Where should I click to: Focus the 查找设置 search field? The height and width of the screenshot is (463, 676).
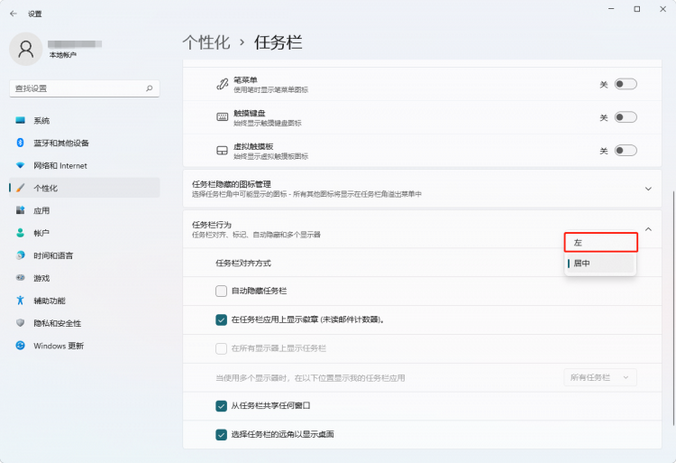point(84,88)
